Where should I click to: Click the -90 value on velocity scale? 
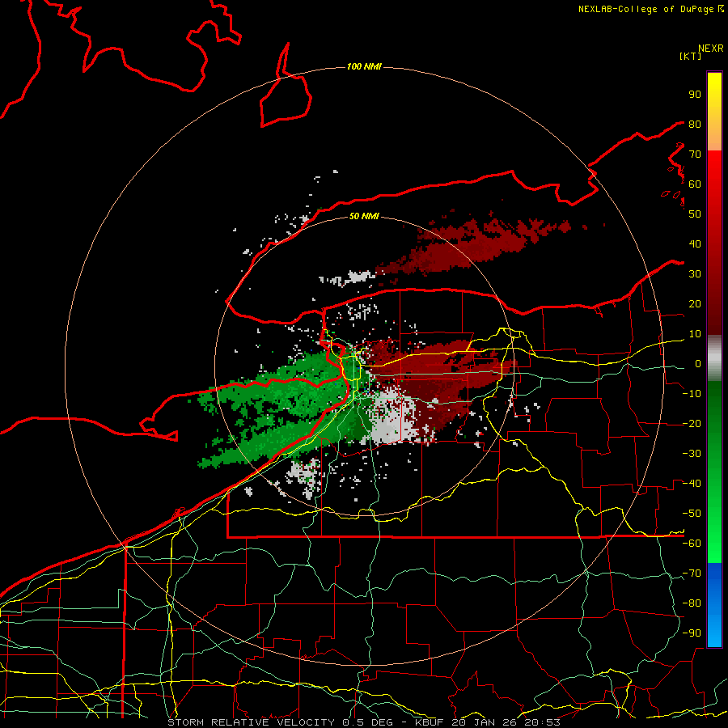pos(692,633)
